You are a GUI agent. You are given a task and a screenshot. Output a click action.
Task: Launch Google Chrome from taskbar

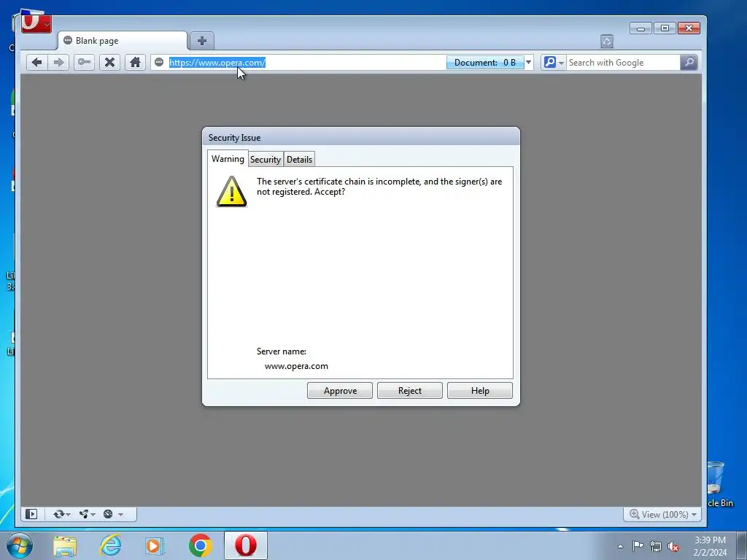pos(200,545)
